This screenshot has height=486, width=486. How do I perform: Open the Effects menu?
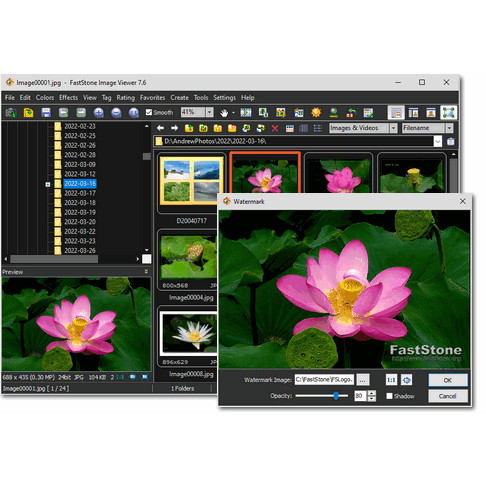pyautogui.click(x=68, y=98)
